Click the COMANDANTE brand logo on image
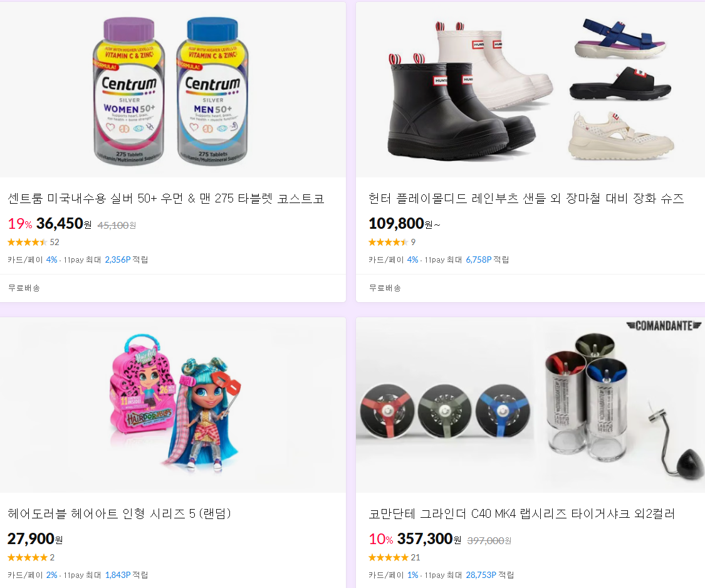The width and height of the screenshot is (705, 588). [664, 326]
